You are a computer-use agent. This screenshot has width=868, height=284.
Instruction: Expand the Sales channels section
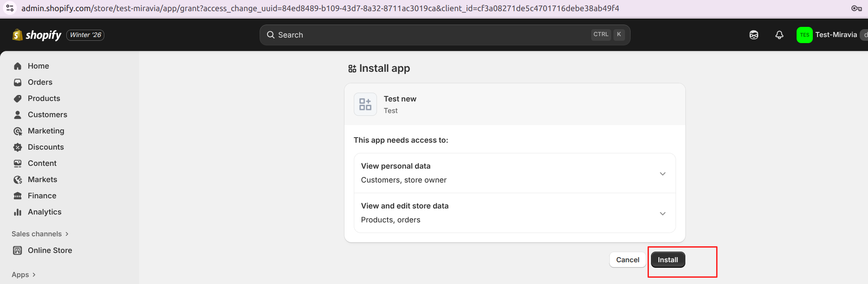[40, 234]
